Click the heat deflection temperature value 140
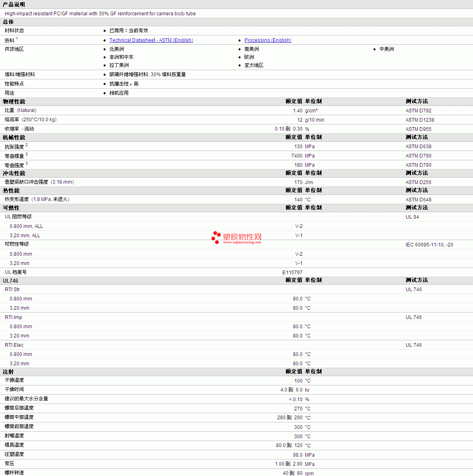The width and height of the screenshot is (473, 476). tap(298, 200)
